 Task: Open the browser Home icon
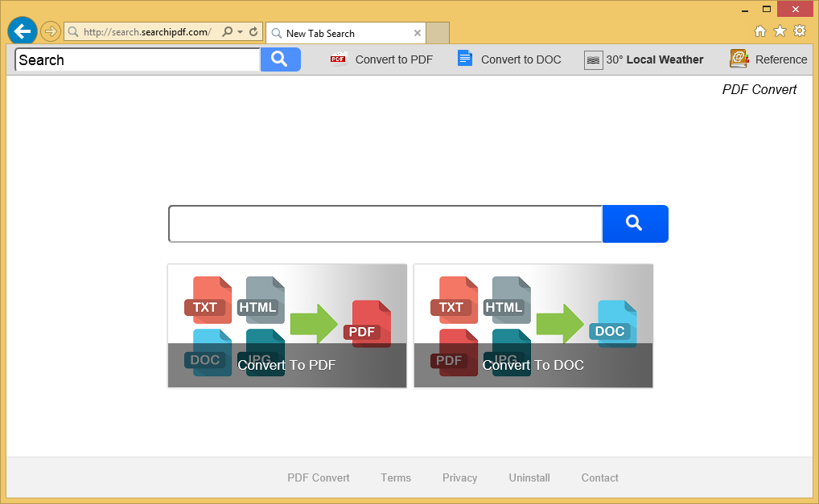[760, 31]
